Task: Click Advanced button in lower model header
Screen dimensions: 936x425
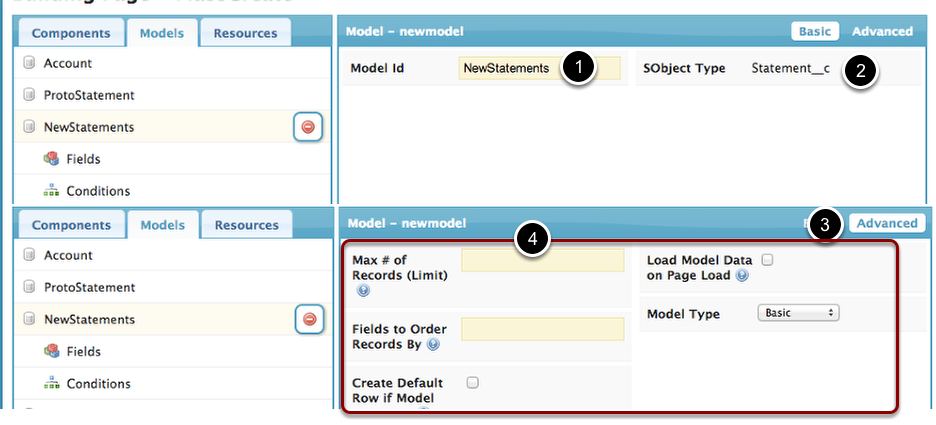Action: point(886,223)
